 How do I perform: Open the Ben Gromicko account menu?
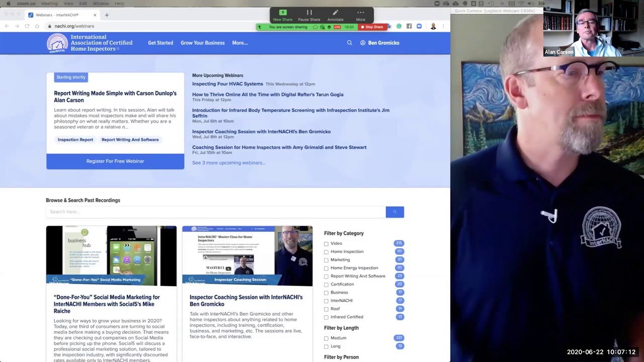(x=380, y=43)
